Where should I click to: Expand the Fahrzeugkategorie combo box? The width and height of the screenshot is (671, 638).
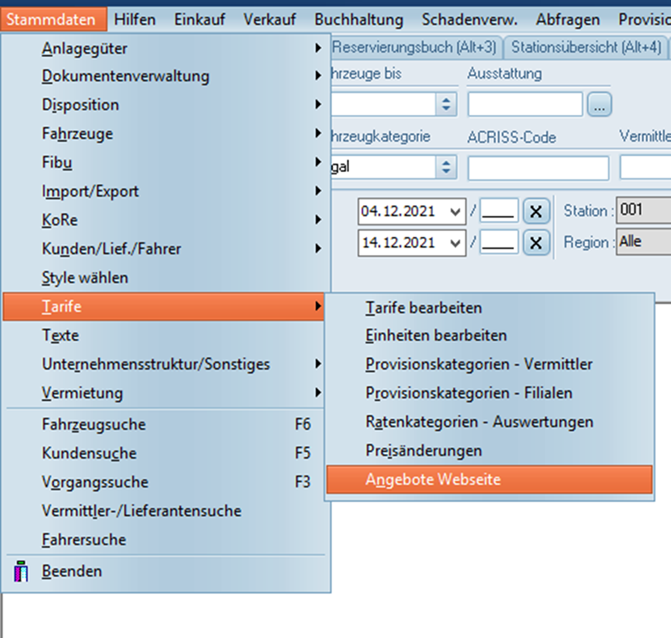446,168
